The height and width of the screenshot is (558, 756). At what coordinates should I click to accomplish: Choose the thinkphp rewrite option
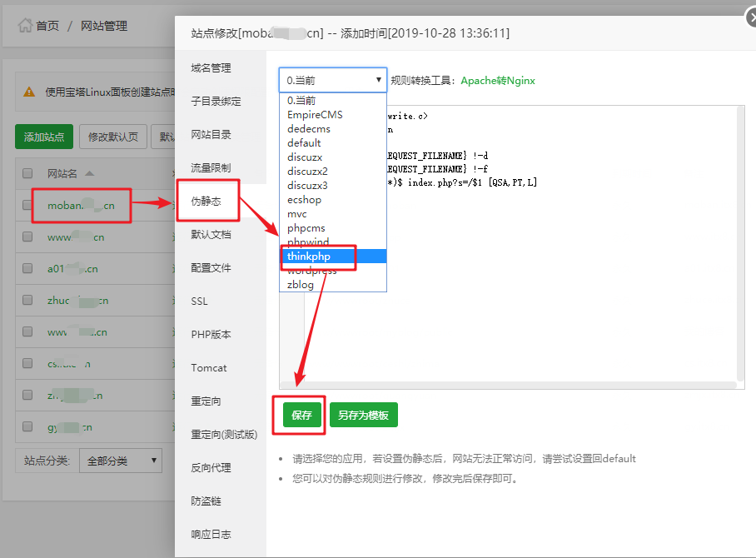(333, 256)
